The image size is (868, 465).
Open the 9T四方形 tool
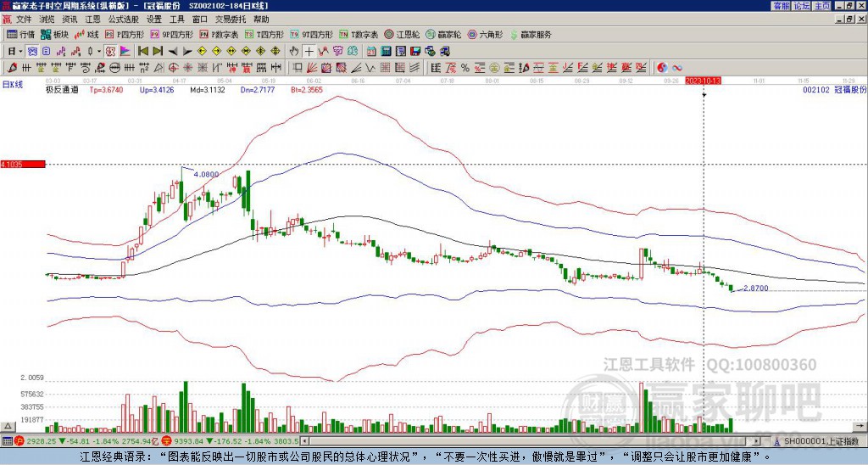[312, 34]
